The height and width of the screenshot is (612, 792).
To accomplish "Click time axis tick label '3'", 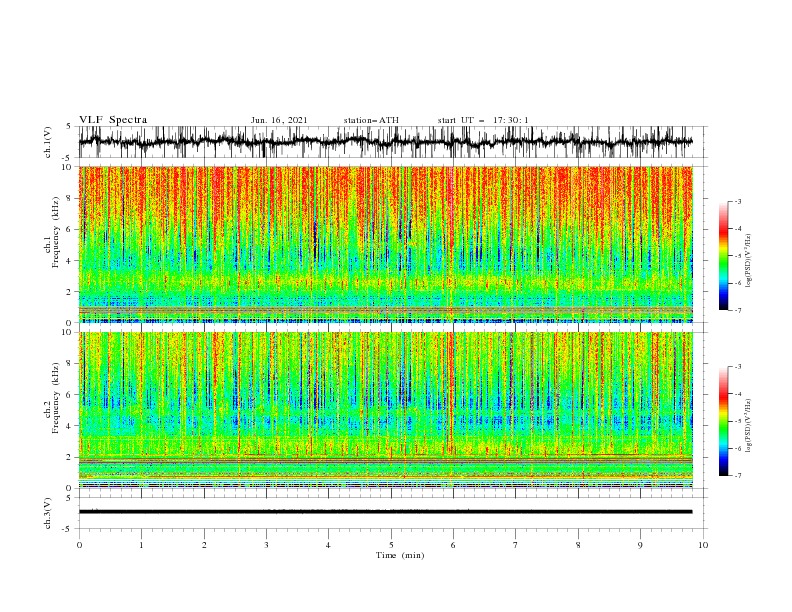I will 266,545.
